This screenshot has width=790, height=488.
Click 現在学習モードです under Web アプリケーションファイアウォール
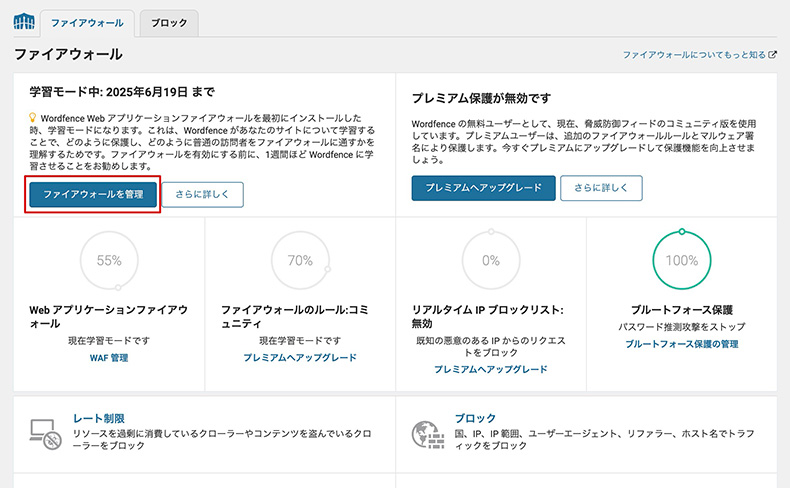tap(109, 341)
